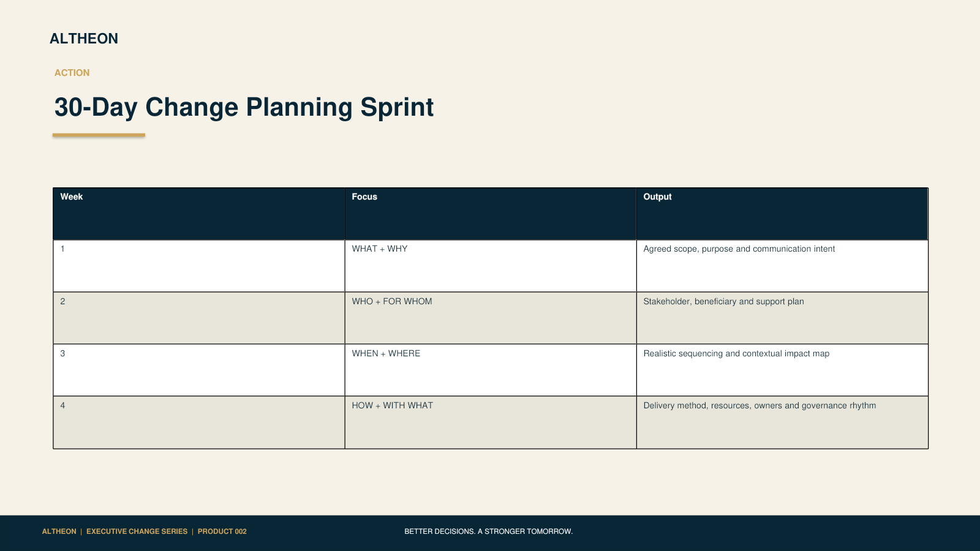Click the WHO + FOR WHOM cell

491,318
